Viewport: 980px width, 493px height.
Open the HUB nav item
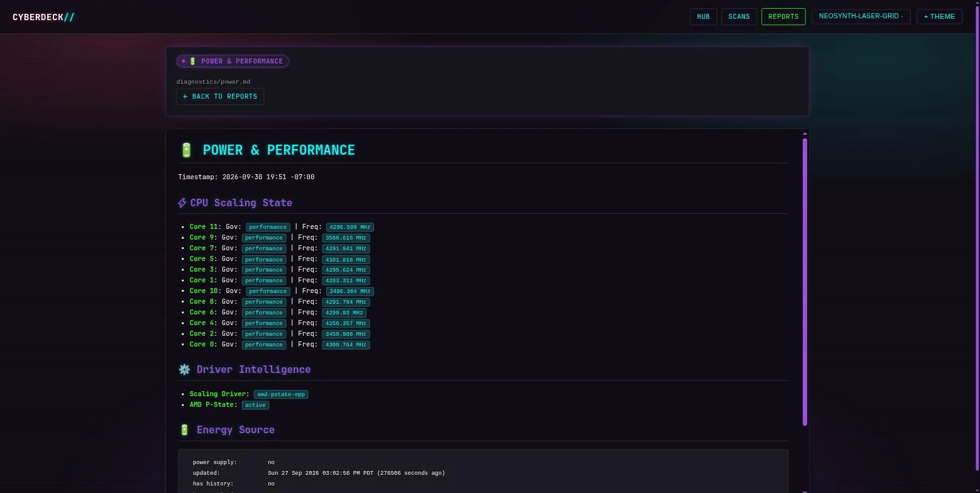pyautogui.click(x=703, y=16)
